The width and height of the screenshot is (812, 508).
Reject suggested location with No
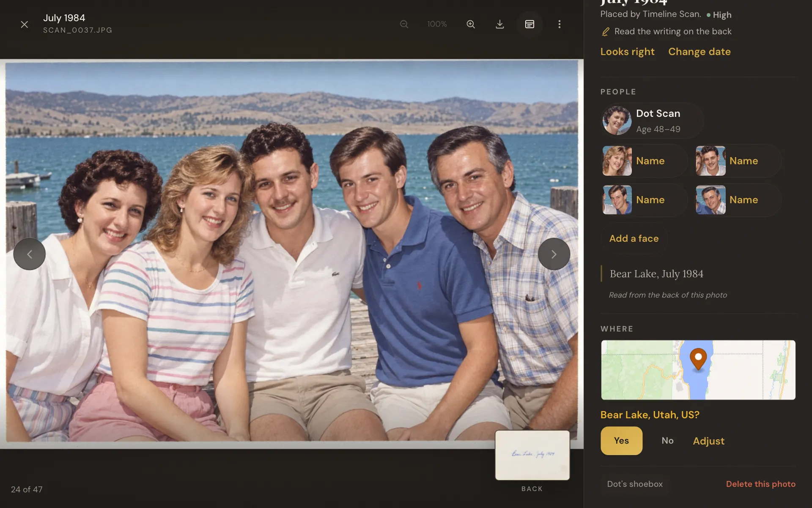click(667, 441)
